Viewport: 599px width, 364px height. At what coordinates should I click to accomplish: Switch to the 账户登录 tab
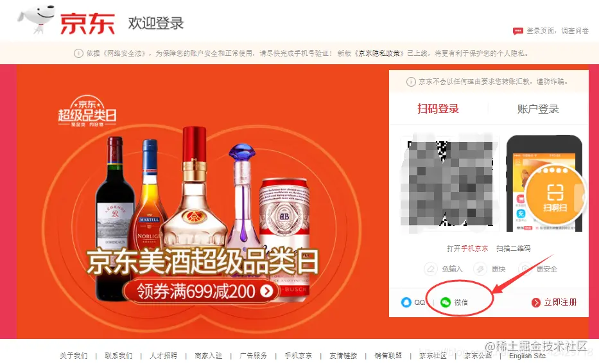pyautogui.click(x=538, y=109)
